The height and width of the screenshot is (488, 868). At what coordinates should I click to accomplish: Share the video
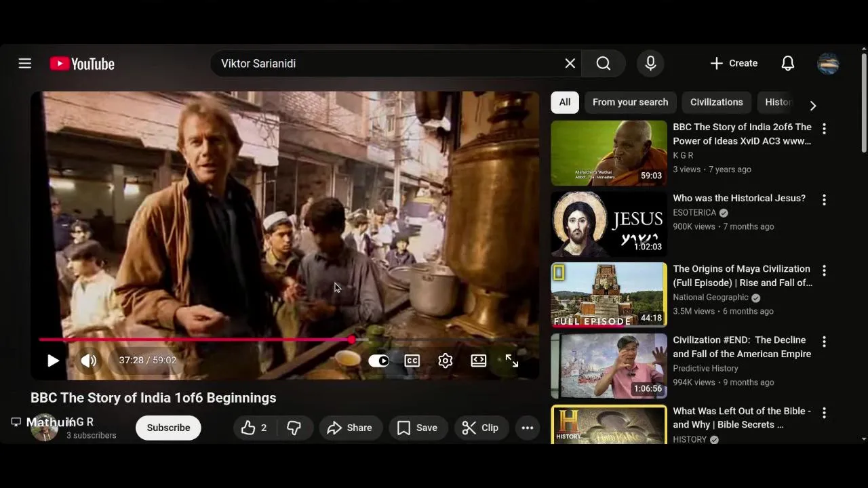349,428
